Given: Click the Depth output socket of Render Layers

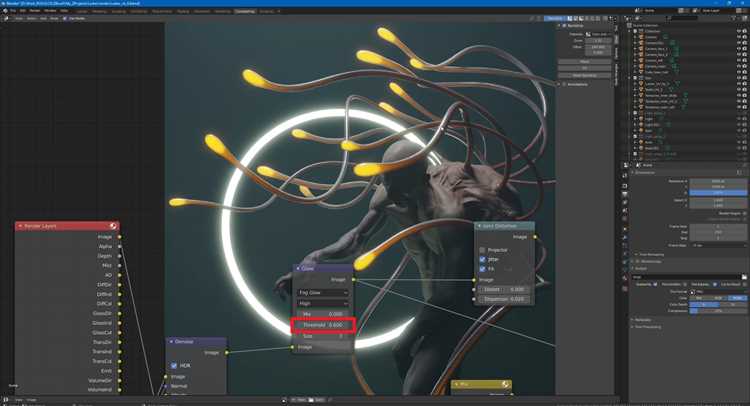Looking at the screenshot, I should pyautogui.click(x=120, y=256).
